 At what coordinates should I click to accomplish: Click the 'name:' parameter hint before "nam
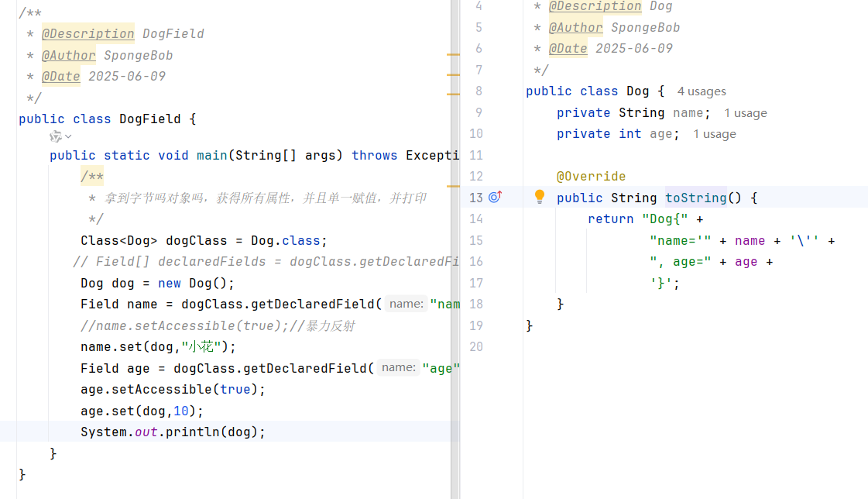[407, 304]
